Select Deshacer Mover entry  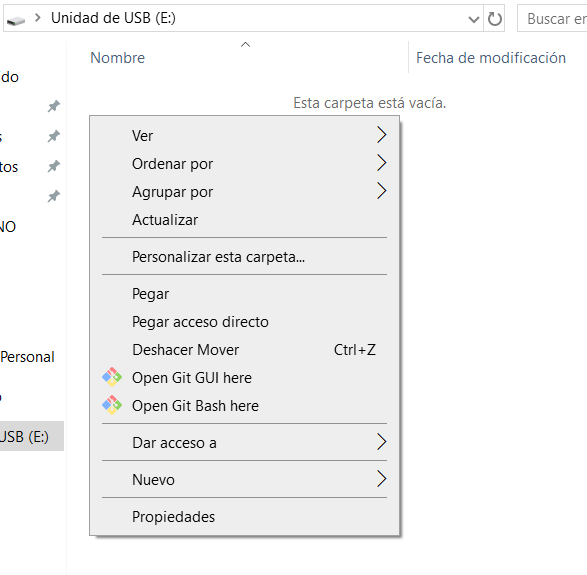coord(244,350)
